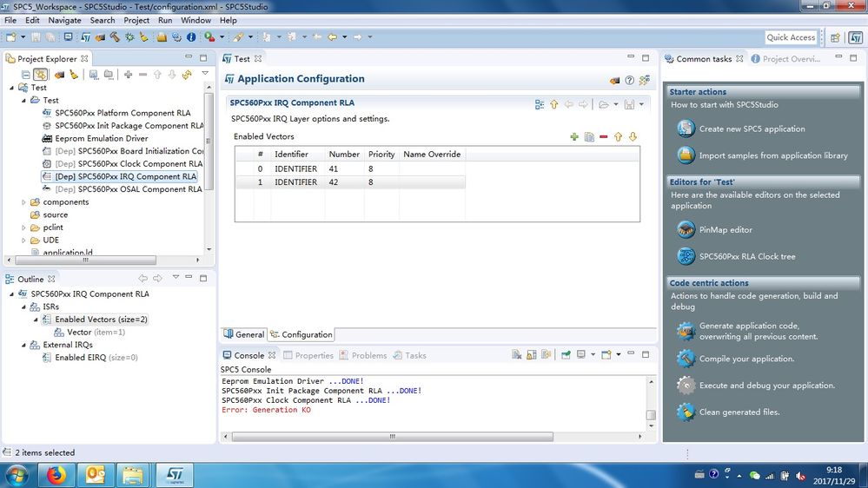Click the Project Explorer vertical scrollbar
The width and height of the screenshot is (868, 488).
point(209,141)
